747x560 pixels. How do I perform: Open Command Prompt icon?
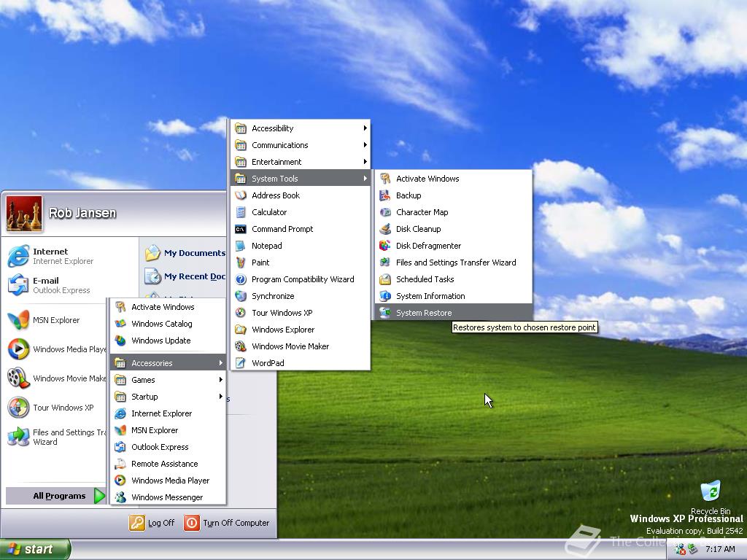(x=241, y=229)
